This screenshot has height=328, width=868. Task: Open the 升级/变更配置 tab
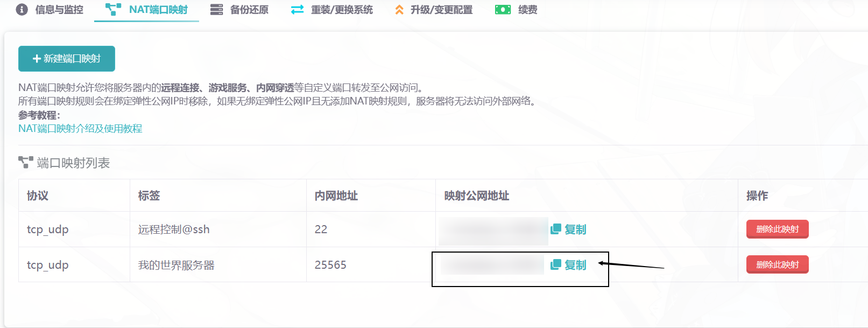[x=441, y=10]
